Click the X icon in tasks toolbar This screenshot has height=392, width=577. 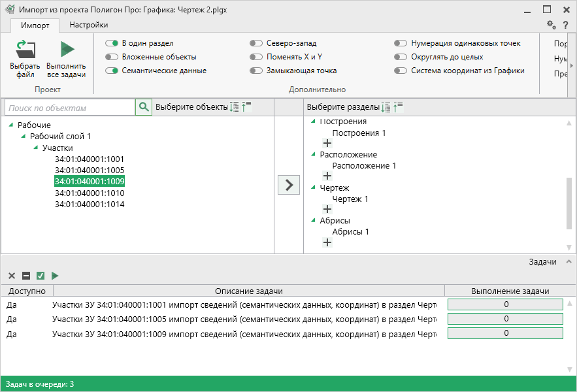(x=12, y=276)
